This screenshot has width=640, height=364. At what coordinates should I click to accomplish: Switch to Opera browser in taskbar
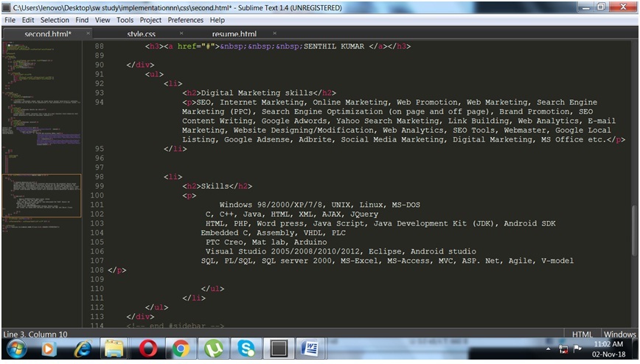pyautogui.click(x=147, y=349)
